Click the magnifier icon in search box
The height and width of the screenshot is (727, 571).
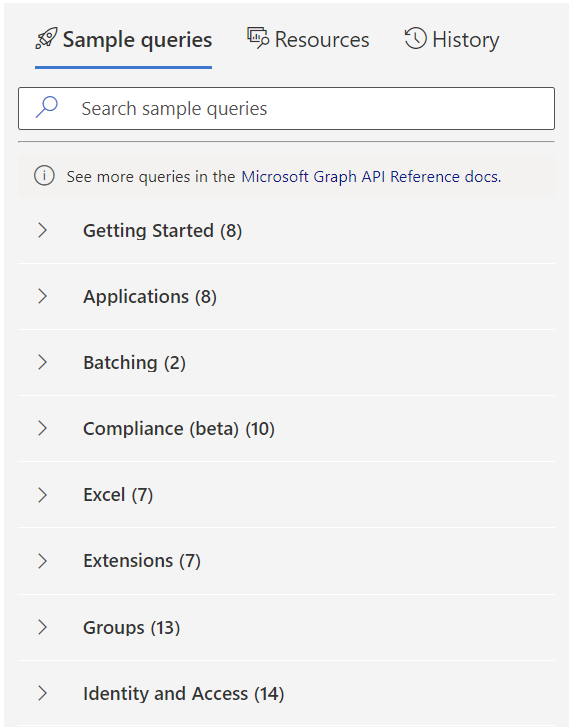(47, 107)
